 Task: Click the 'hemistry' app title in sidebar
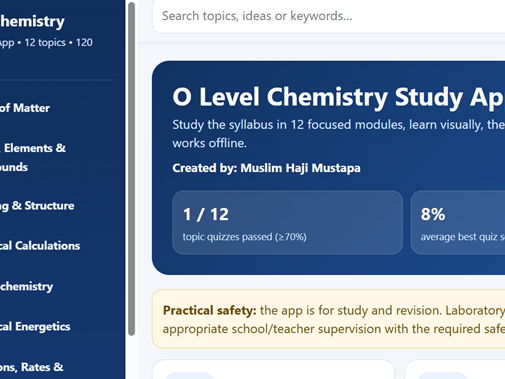(32, 22)
